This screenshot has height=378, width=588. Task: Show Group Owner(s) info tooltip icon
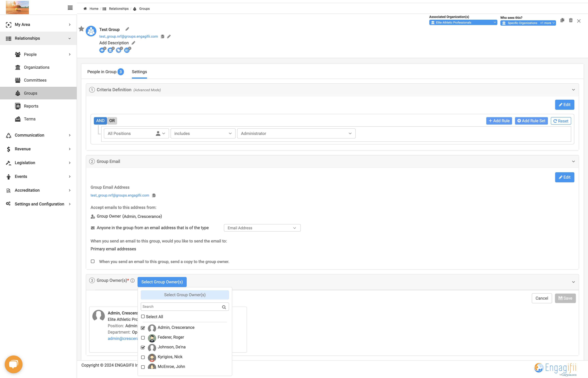point(132,281)
